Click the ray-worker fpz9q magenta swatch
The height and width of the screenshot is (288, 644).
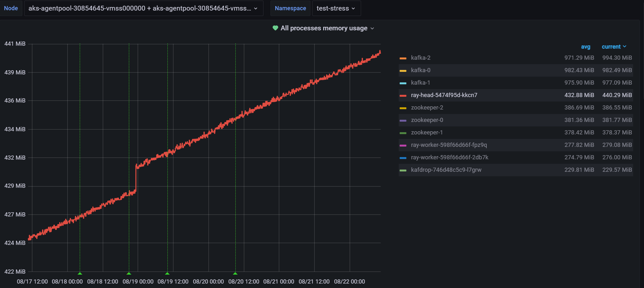403,145
